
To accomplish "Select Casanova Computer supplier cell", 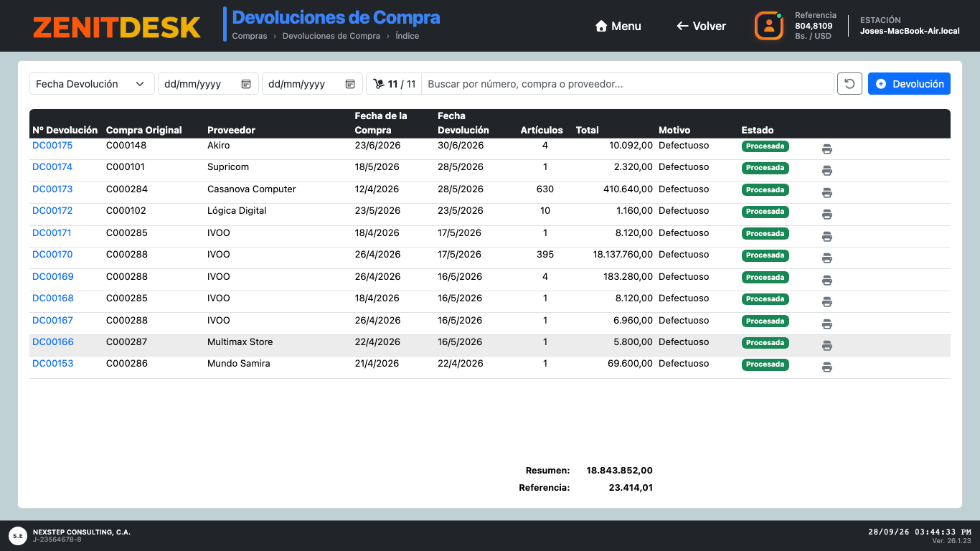I will point(252,189).
